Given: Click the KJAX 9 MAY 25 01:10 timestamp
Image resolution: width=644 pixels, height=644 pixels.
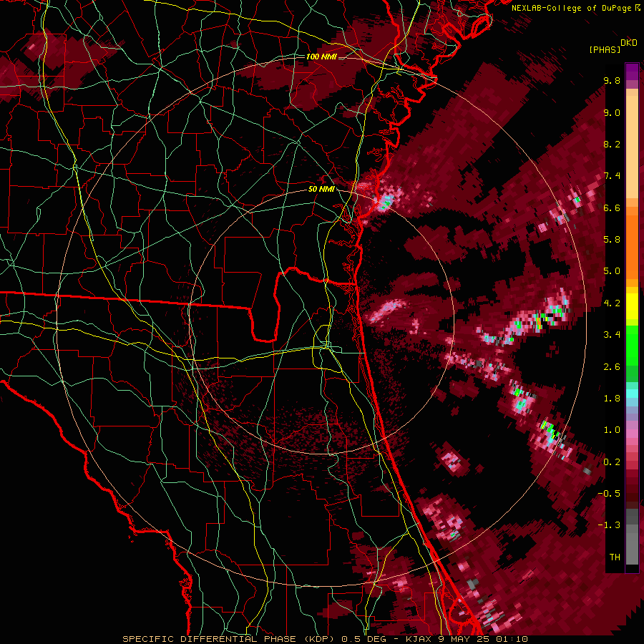Looking at the screenshot, I should click(467, 639).
